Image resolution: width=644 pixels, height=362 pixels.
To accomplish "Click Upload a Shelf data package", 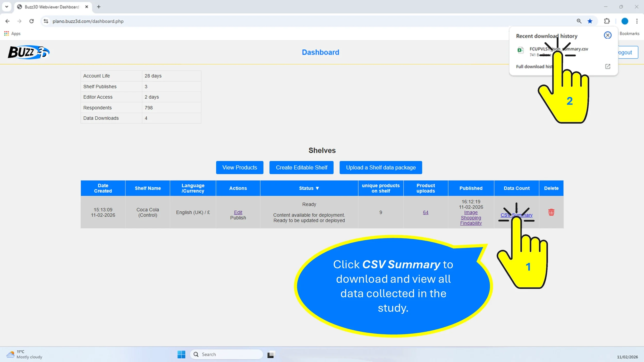I will point(380,167).
